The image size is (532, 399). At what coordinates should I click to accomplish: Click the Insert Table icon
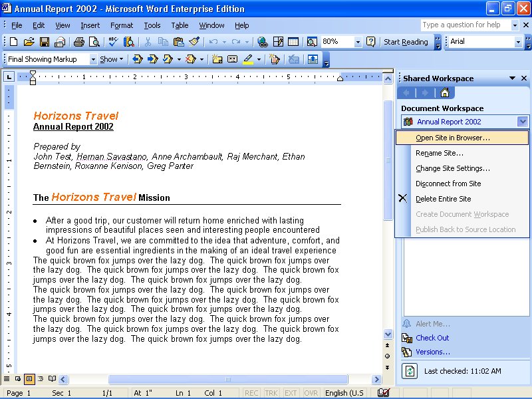click(293, 42)
